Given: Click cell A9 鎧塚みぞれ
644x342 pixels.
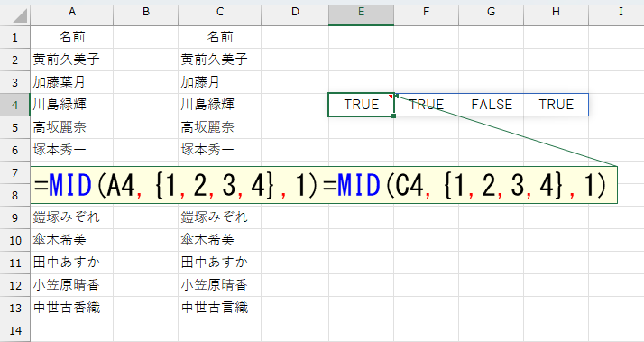Looking at the screenshot, I should pyautogui.click(x=72, y=217).
